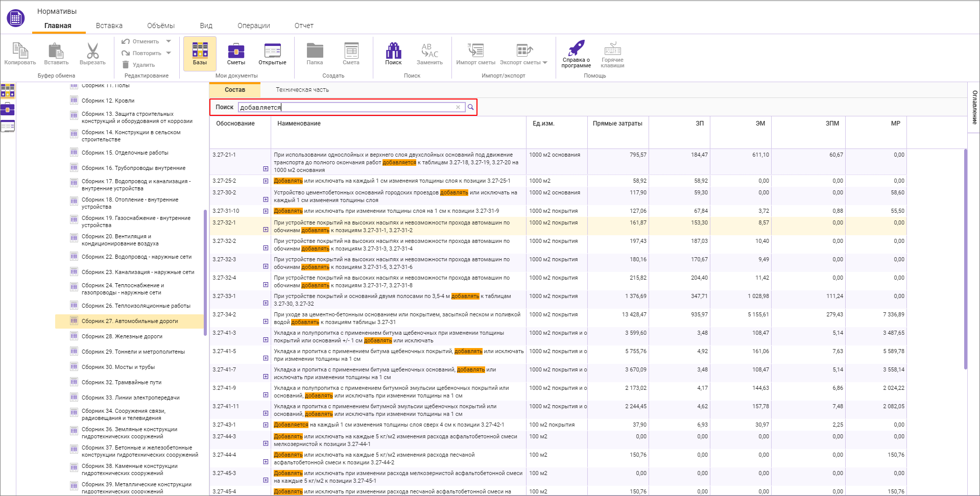Select Сборник 22. Водопровод - наружные сети
This screenshot has height=496, width=980.
[136, 257]
